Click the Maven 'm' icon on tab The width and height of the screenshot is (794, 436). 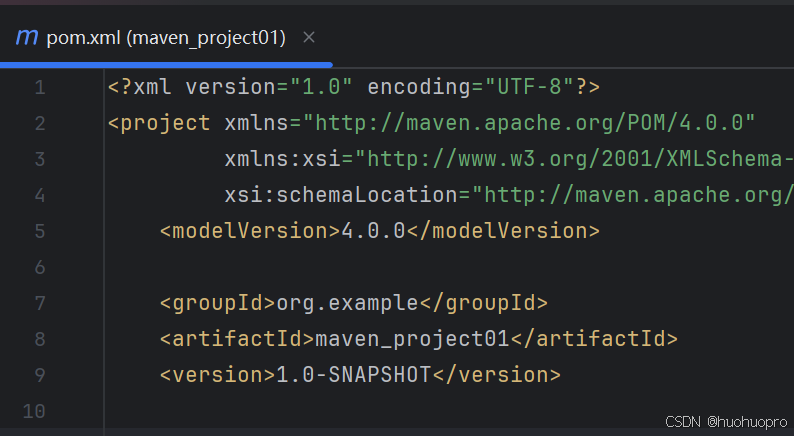(27, 37)
